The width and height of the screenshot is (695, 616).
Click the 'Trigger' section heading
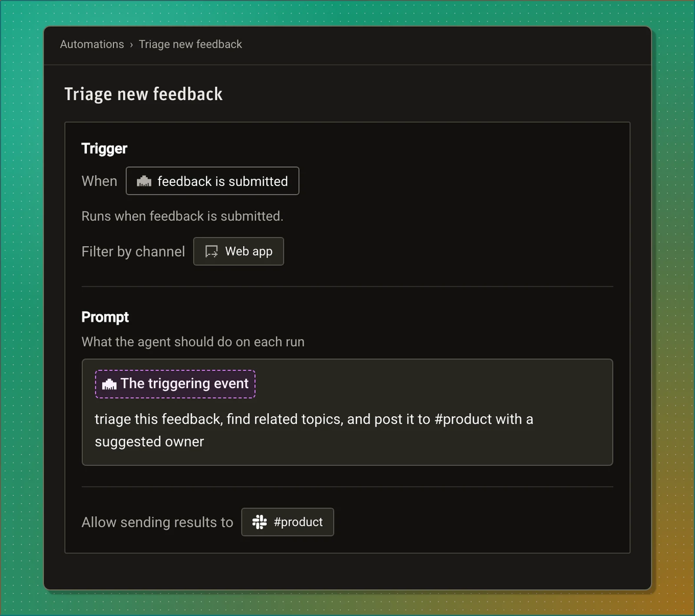104,149
